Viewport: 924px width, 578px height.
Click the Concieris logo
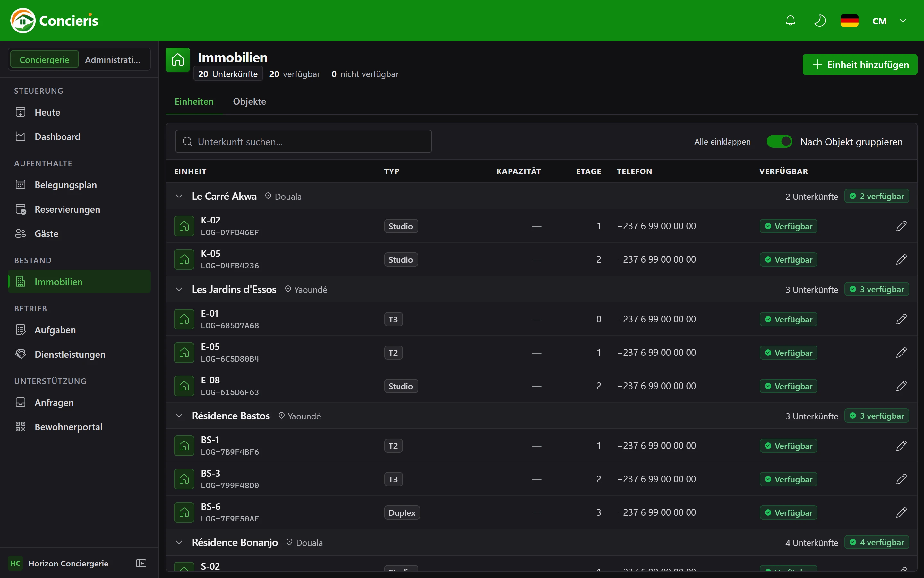(x=54, y=21)
